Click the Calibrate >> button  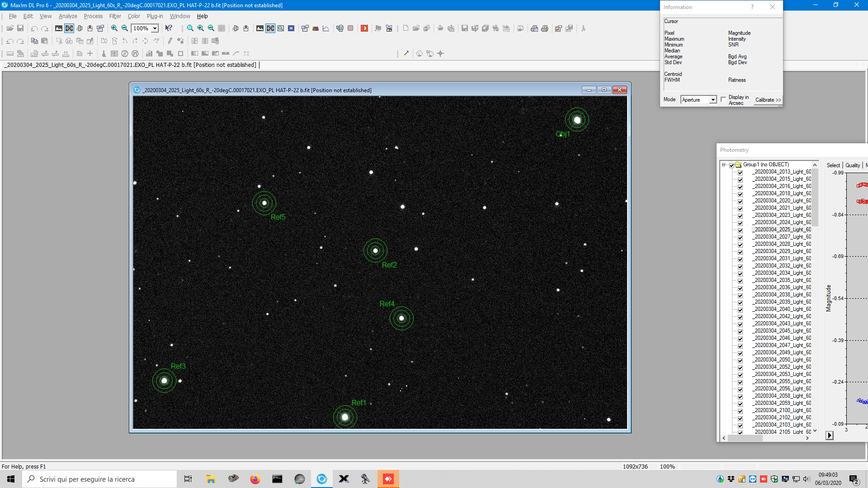(x=768, y=100)
